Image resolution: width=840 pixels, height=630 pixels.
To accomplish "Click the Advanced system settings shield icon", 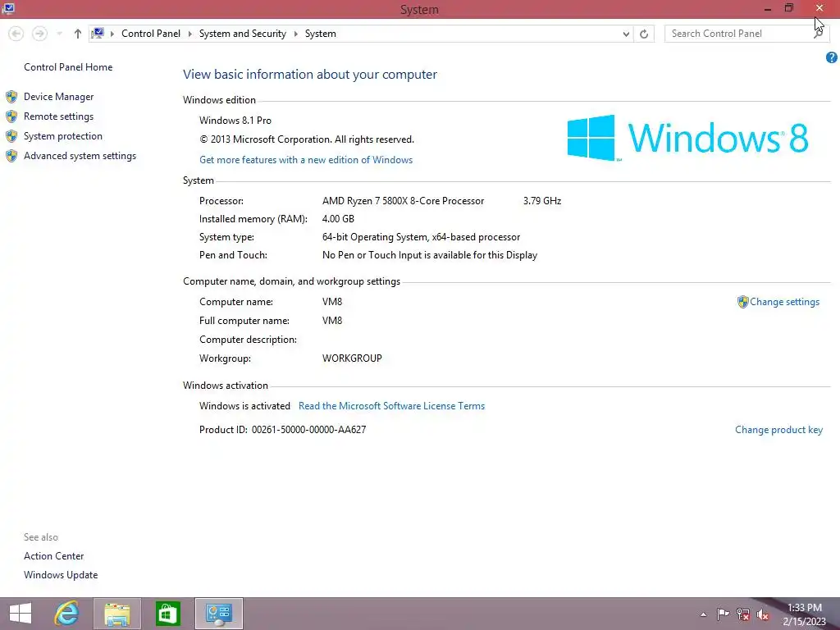I will pyautogui.click(x=11, y=156).
